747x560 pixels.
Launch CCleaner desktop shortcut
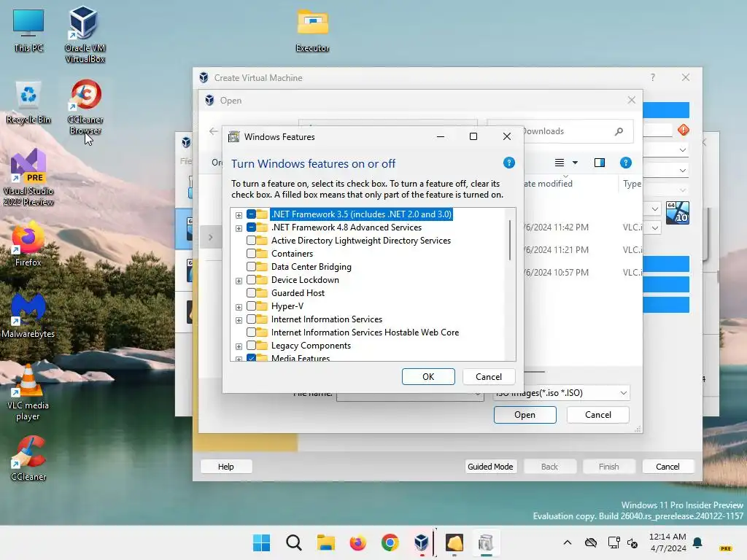(28, 459)
